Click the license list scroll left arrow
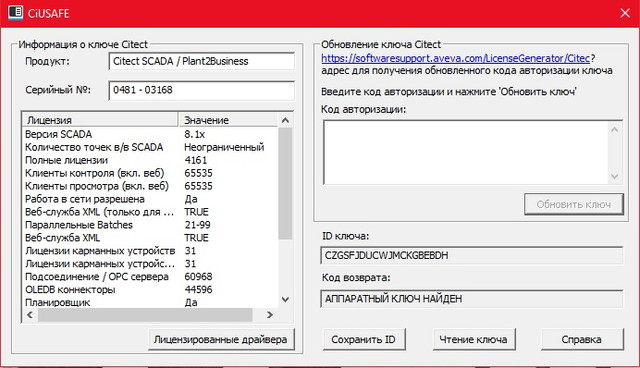 pos(30,315)
